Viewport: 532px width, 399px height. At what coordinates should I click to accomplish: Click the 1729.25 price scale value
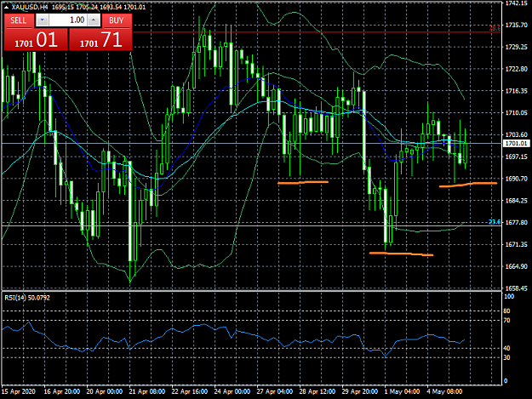tap(516, 47)
